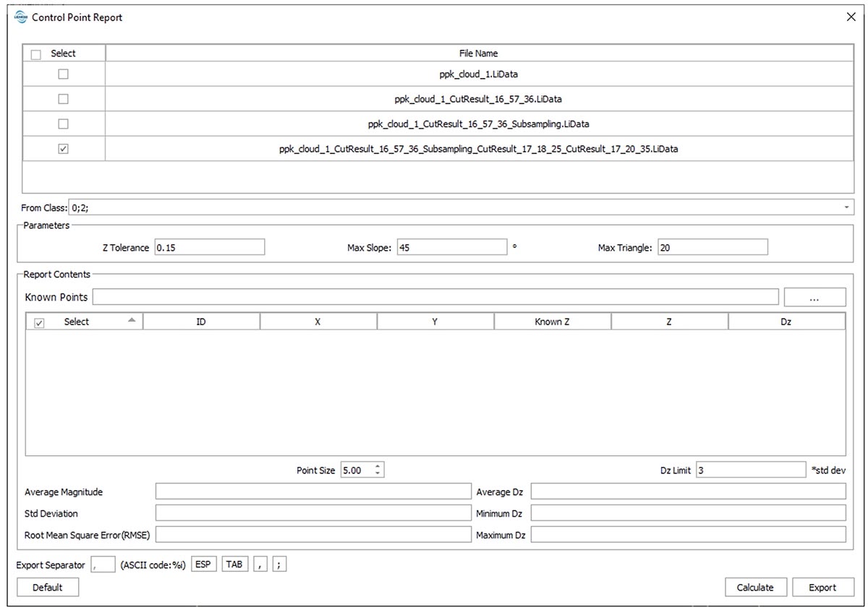This screenshot has width=868, height=610.
Task: Pick the semicolon separator button
Action: pos(280,564)
